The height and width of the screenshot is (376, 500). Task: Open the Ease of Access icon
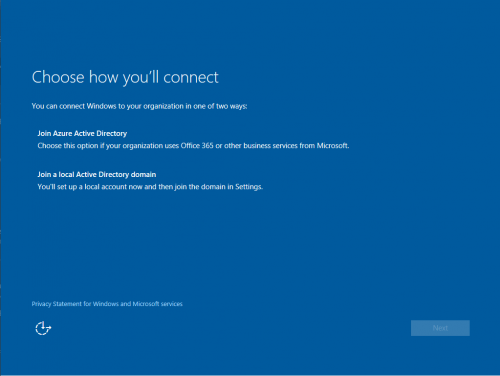coord(43,328)
